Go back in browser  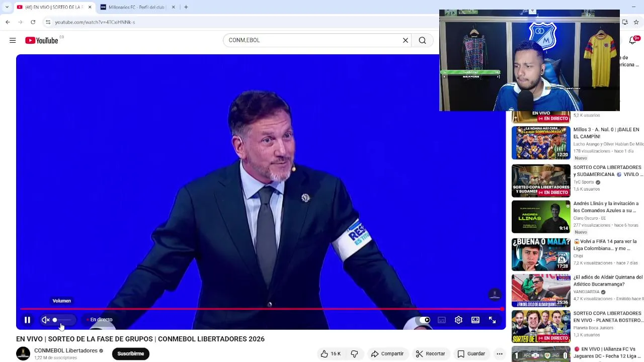[x=8, y=22]
